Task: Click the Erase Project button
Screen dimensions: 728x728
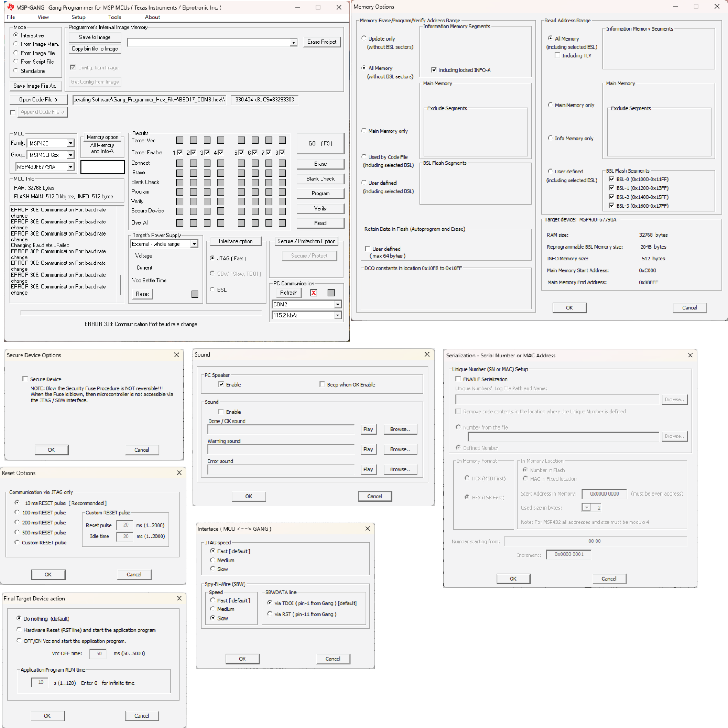Action: click(x=322, y=42)
